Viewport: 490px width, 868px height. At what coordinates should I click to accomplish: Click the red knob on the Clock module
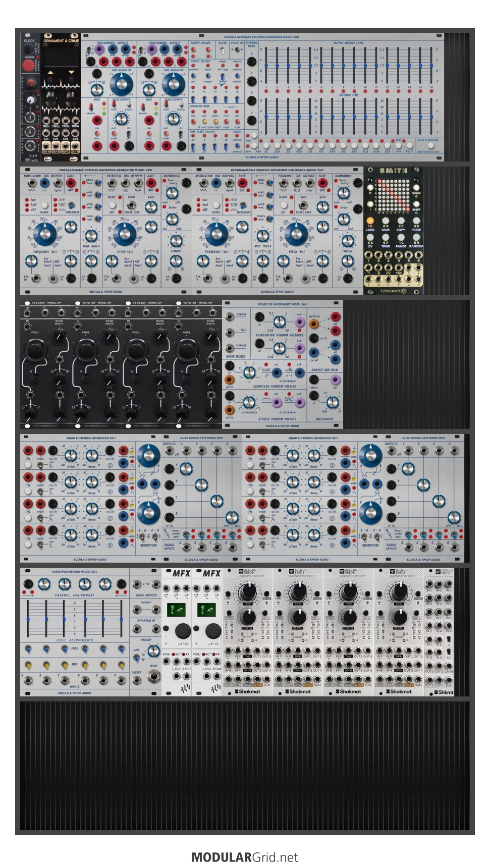[x=30, y=82]
